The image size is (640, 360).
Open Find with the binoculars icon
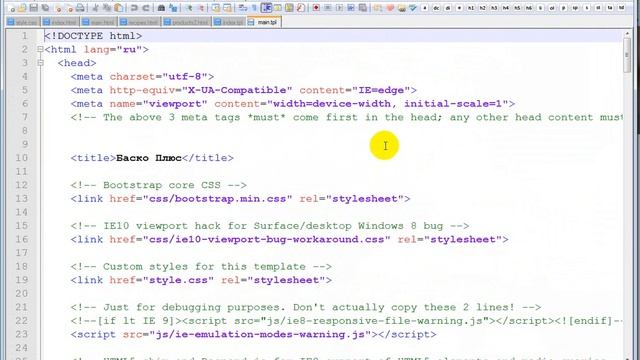tap(161, 8)
